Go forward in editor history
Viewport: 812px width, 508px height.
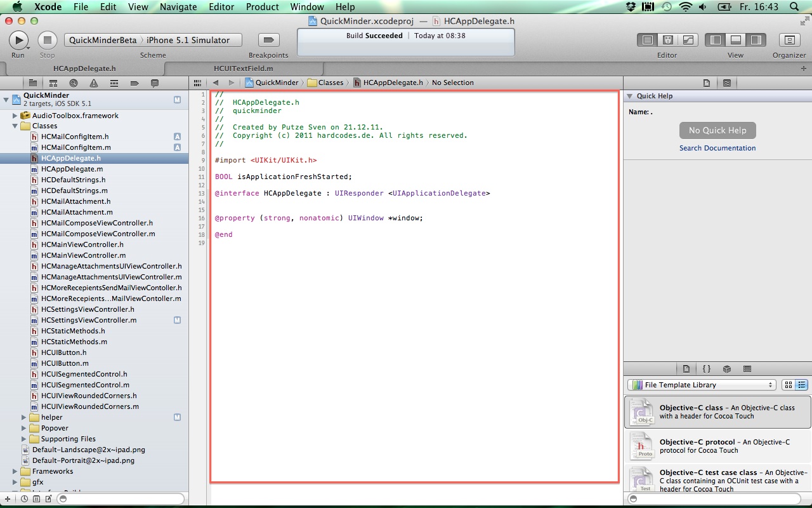coord(232,83)
